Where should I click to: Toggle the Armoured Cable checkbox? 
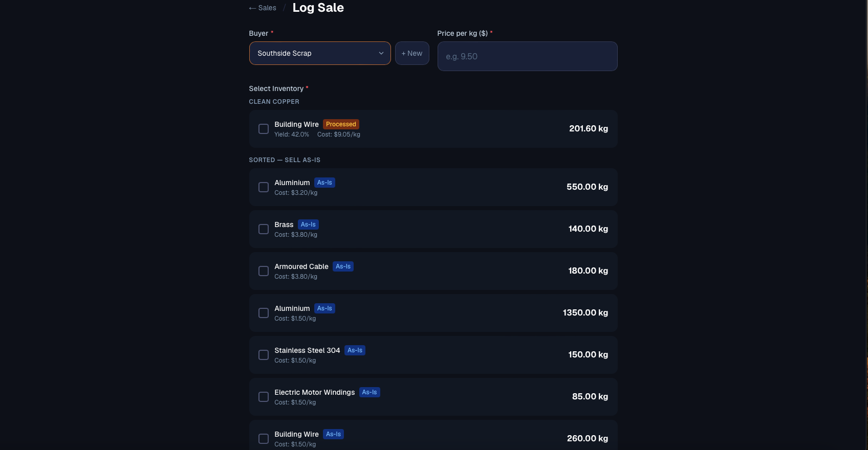[x=264, y=271]
